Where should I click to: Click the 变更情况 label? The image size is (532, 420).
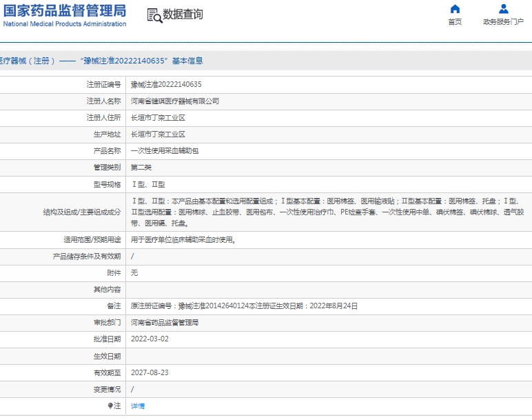click(108, 390)
